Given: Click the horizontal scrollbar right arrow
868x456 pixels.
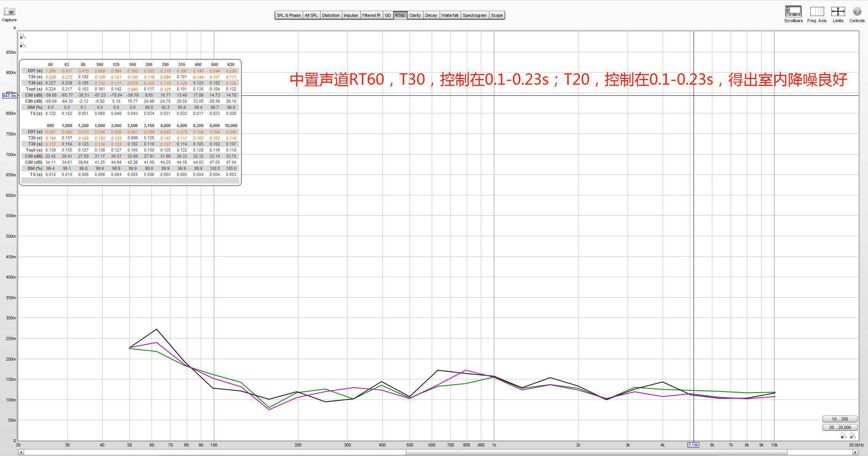Looking at the screenshot, I should pyautogui.click(x=855, y=452).
